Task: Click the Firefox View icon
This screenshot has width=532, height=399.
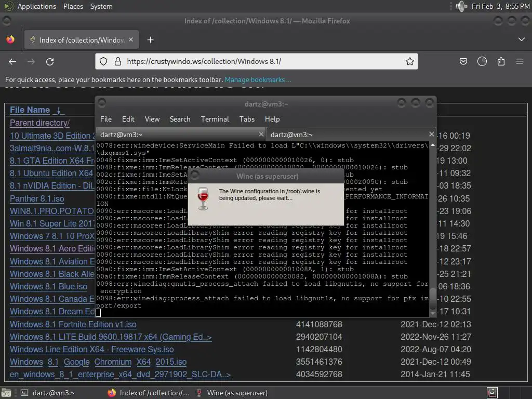Action: point(10,39)
